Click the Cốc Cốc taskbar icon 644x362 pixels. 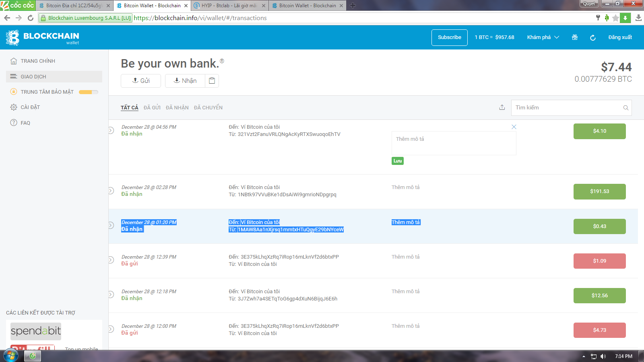tap(33, 356)
